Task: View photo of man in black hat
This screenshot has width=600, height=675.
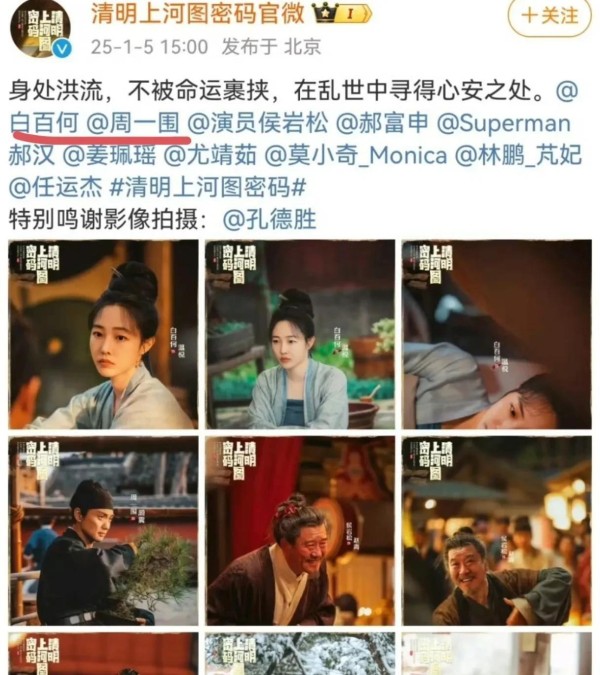Action: (103, 531)
